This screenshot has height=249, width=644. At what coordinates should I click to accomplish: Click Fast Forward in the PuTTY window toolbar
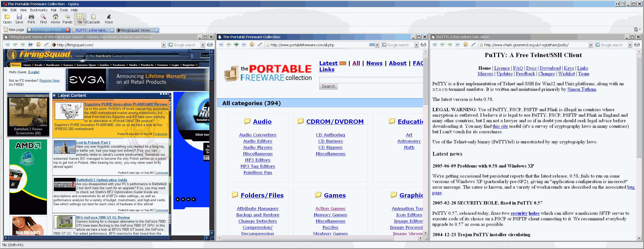(x=458, y=45)
